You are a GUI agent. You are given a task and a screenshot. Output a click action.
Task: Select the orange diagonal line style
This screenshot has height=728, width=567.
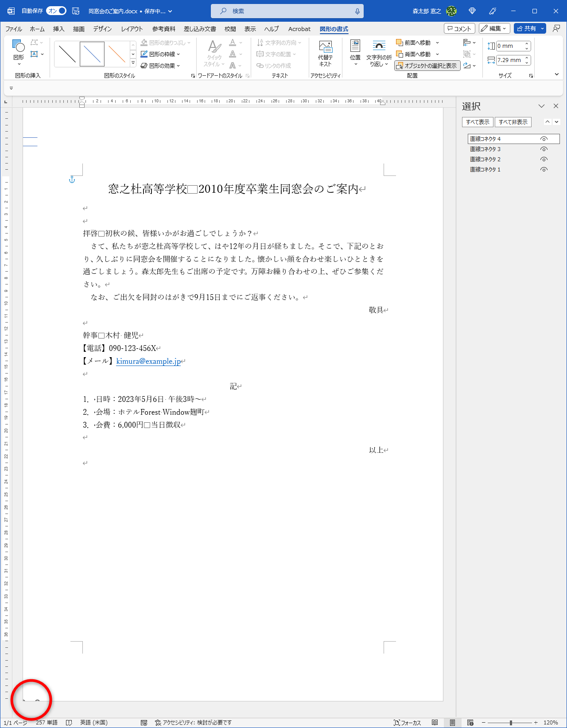point(117,54)
